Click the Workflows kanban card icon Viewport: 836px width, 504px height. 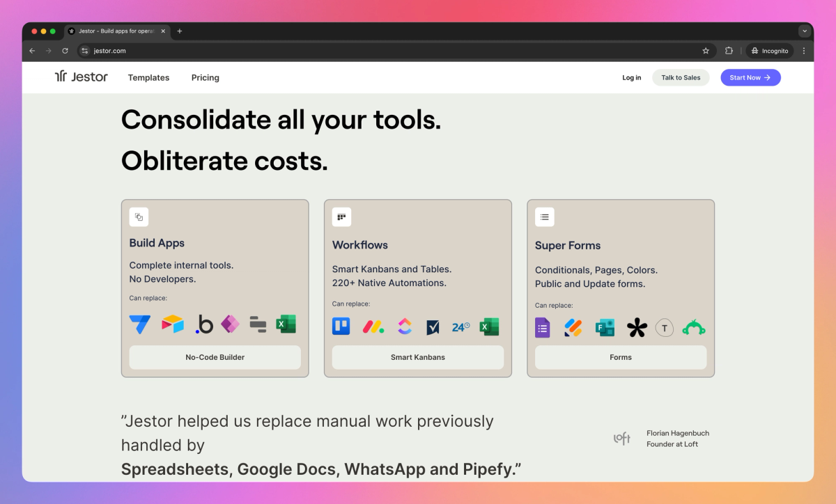pyautogui.click(x=341, y=217)
